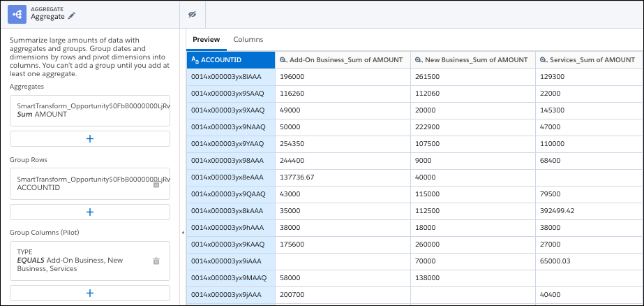
Task: Add a new Group Columns entry
Action: (90, 293)
